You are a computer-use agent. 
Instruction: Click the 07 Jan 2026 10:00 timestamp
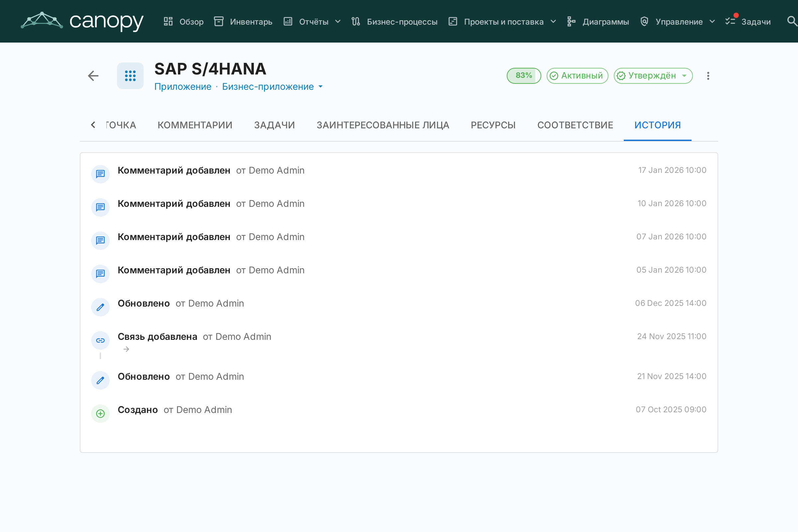pyautogui.click(x=671, y=237)
